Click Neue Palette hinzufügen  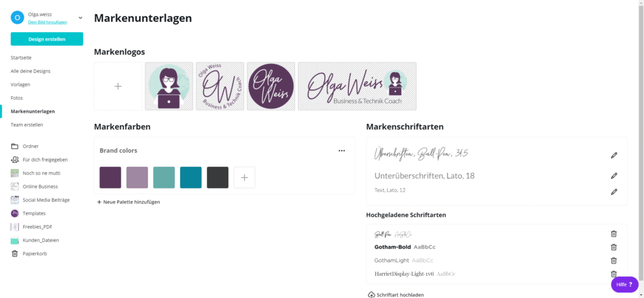pyautogui.click(x=128, y=202)
